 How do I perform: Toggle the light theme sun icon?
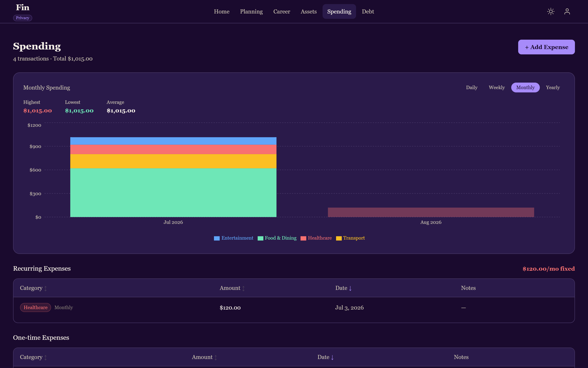(551, 11)
